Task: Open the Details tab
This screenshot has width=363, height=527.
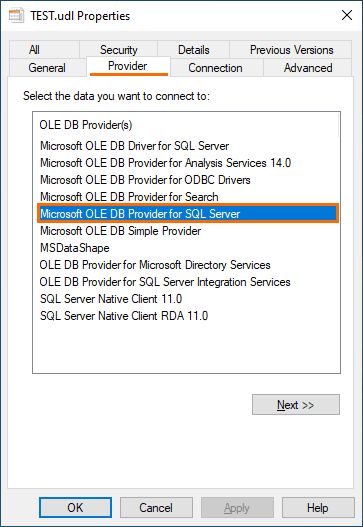Action: pyautogui.click(x=194, y=50)
